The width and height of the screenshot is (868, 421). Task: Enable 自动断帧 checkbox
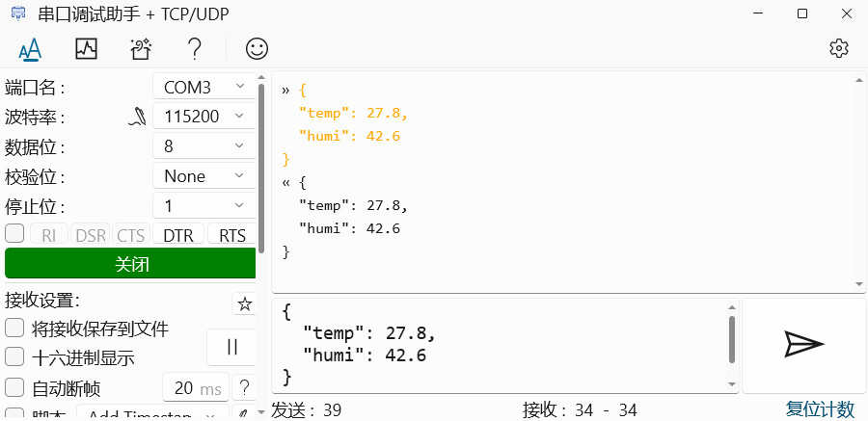tap(14, 387)
